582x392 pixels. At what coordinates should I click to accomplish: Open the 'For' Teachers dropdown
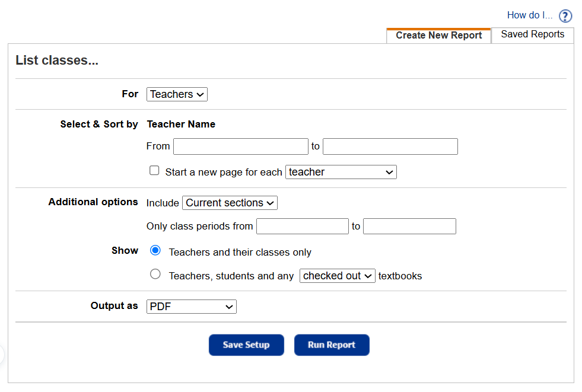tap(177, 94)
